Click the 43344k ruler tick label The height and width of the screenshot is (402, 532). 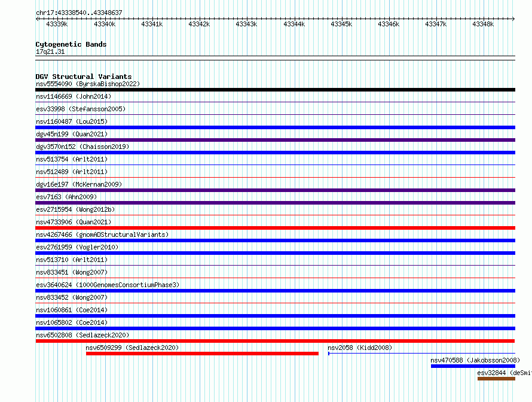pos(294,24)
